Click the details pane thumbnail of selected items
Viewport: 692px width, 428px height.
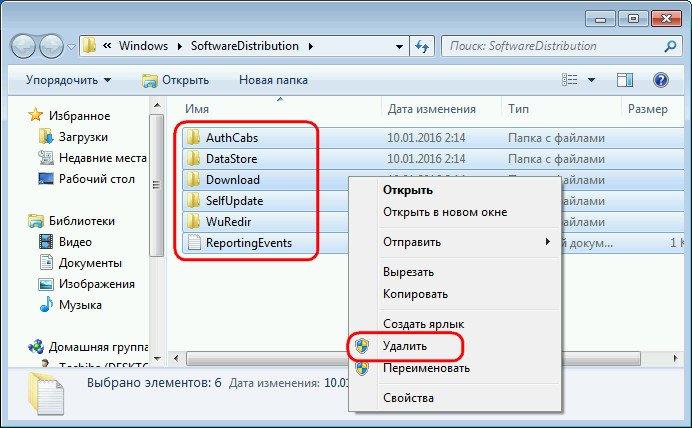tap(46, 394)
